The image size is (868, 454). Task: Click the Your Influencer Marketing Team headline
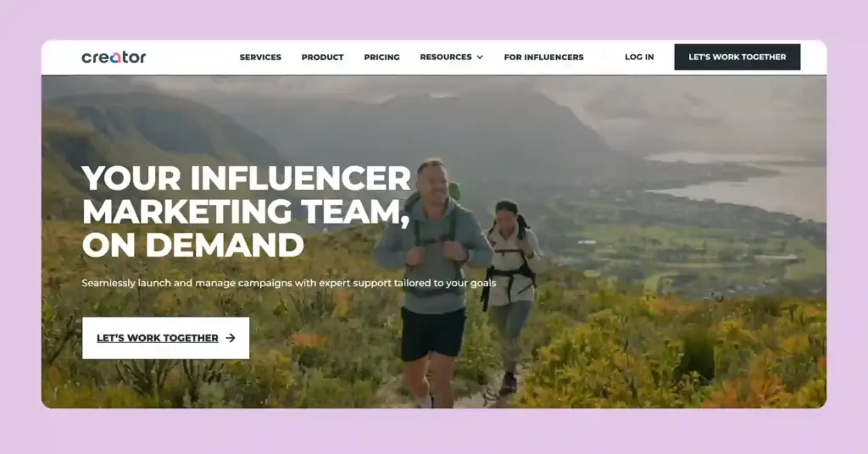coord(247,211)
